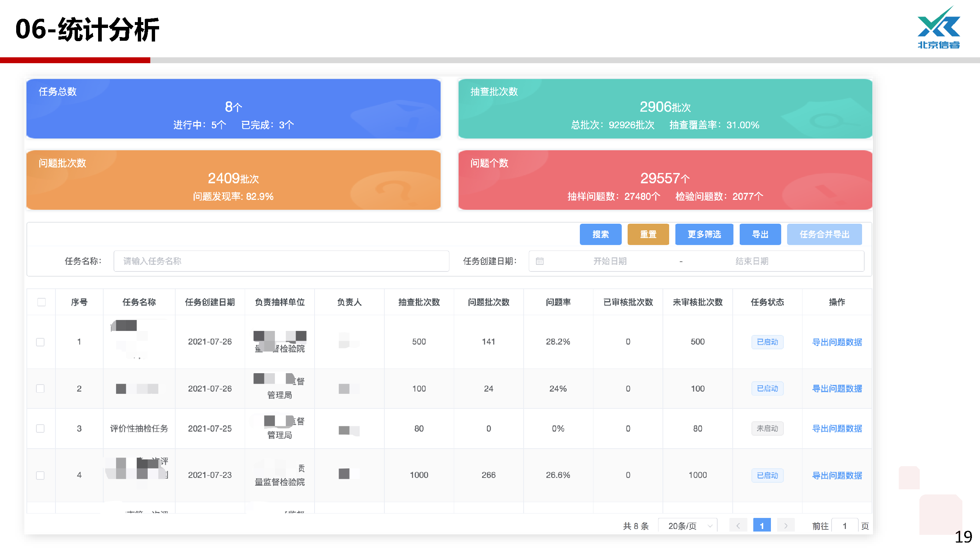Go to previous page arrow in pagination
The image size is (980, 551).
[x=738, y=526]
